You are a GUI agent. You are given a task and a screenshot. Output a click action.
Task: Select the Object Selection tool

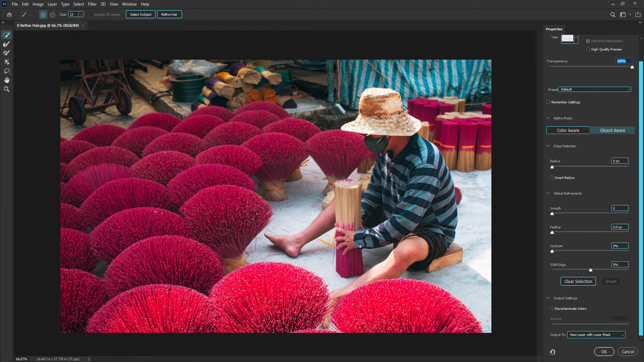click(x=6, y=62)
